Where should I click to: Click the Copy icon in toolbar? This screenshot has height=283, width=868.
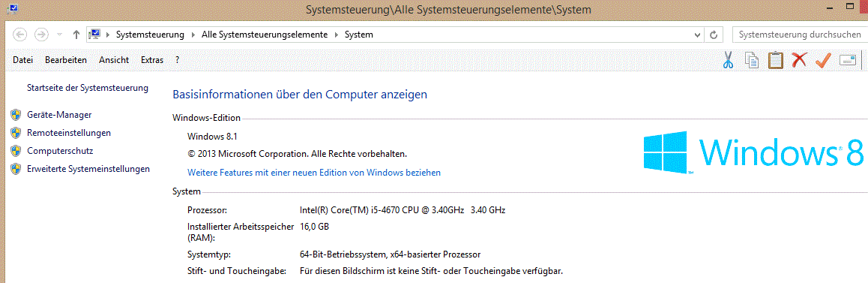(752, 60)
